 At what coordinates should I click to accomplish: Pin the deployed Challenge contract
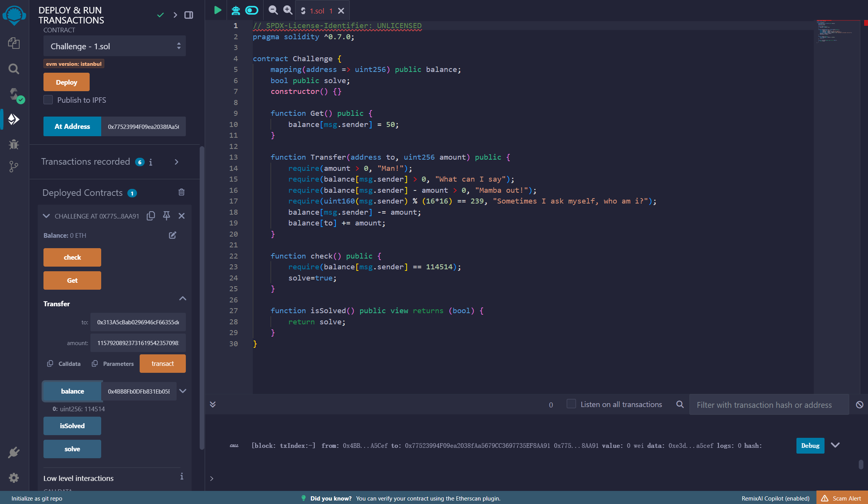tap(166, 216)
